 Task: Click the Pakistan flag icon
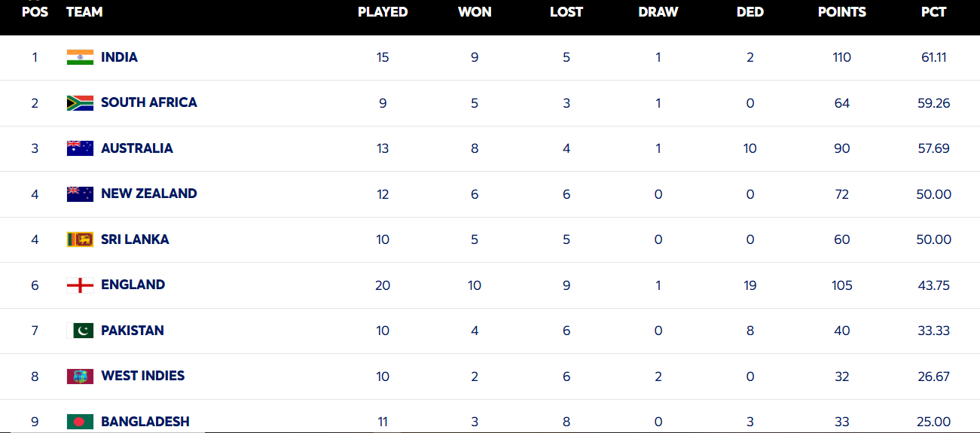click(80, 331)
